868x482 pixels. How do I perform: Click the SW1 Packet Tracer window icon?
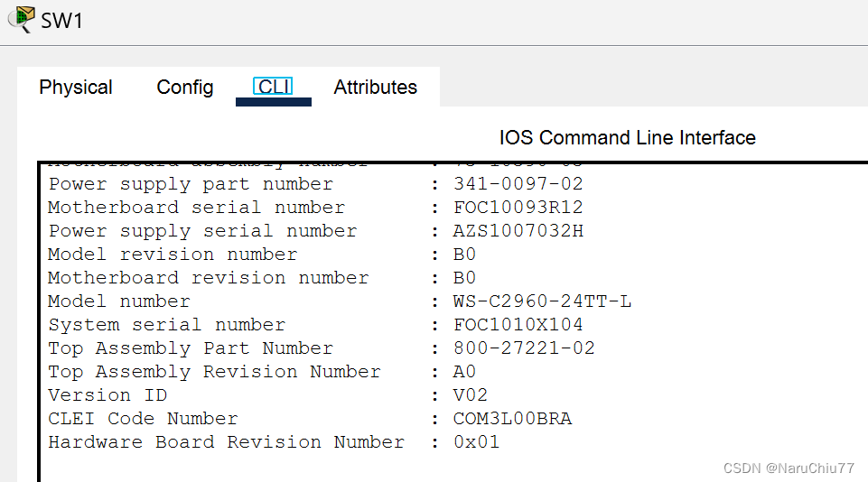[22, 19]
